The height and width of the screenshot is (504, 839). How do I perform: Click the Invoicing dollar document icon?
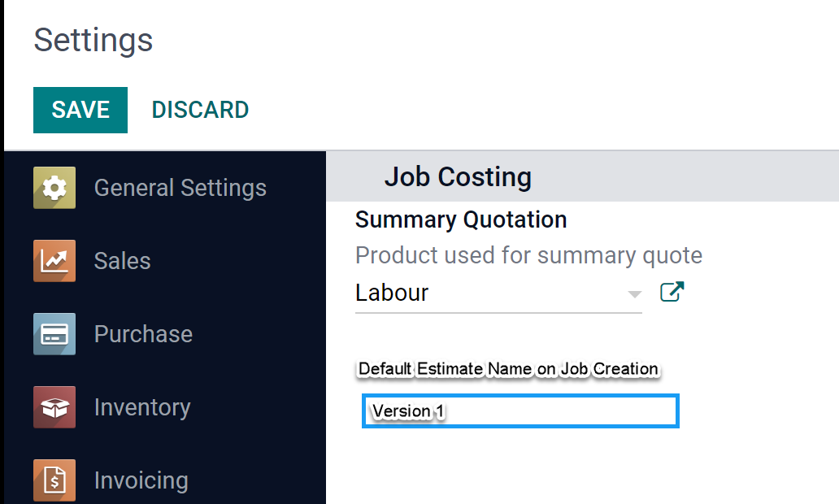(x=54, y=480)
